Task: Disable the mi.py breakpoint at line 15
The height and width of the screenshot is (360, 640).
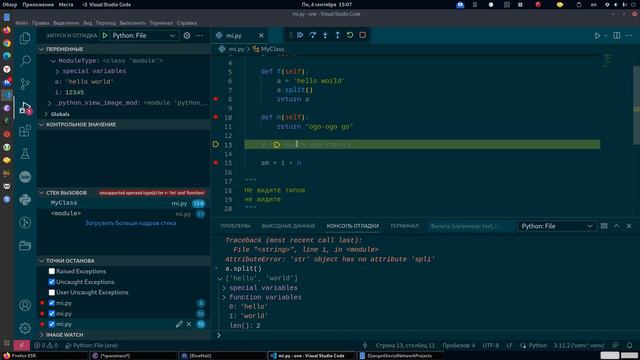Action: [52, 324]
